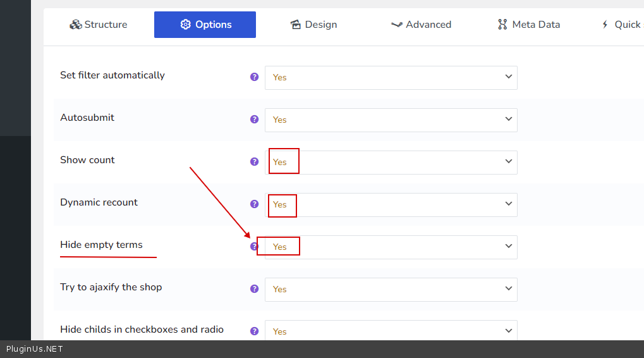The width and height of the screenshot is (644, 358).
Task: Expand Try to ajaxify the shop dropdown
Action: (391, 289)
